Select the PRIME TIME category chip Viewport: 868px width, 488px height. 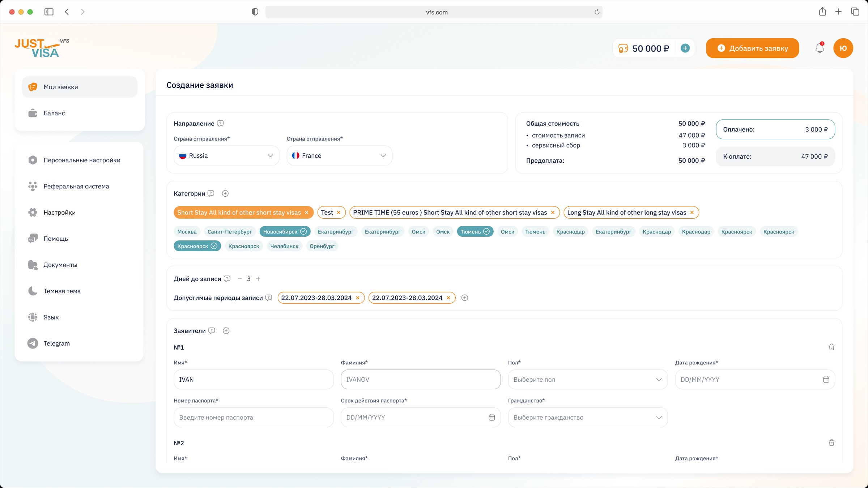(455, 213)
